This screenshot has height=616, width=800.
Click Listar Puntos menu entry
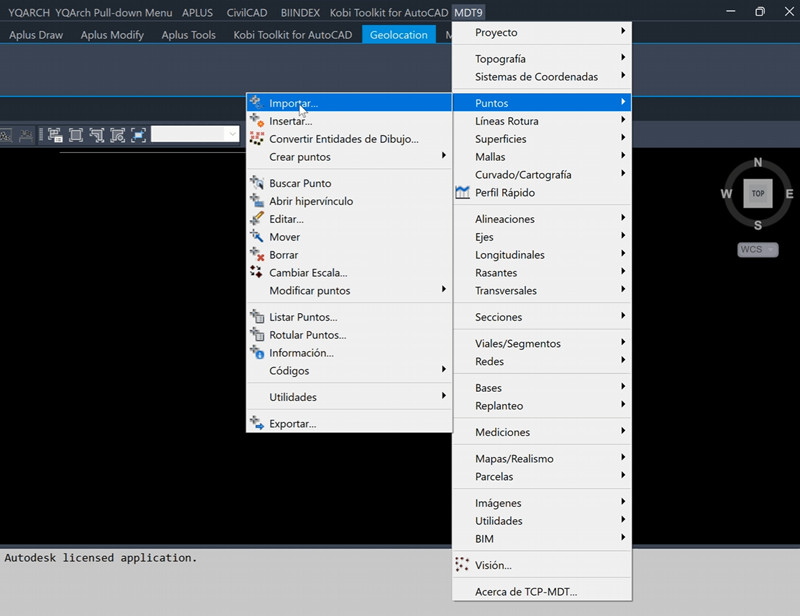tap(302, 317)
